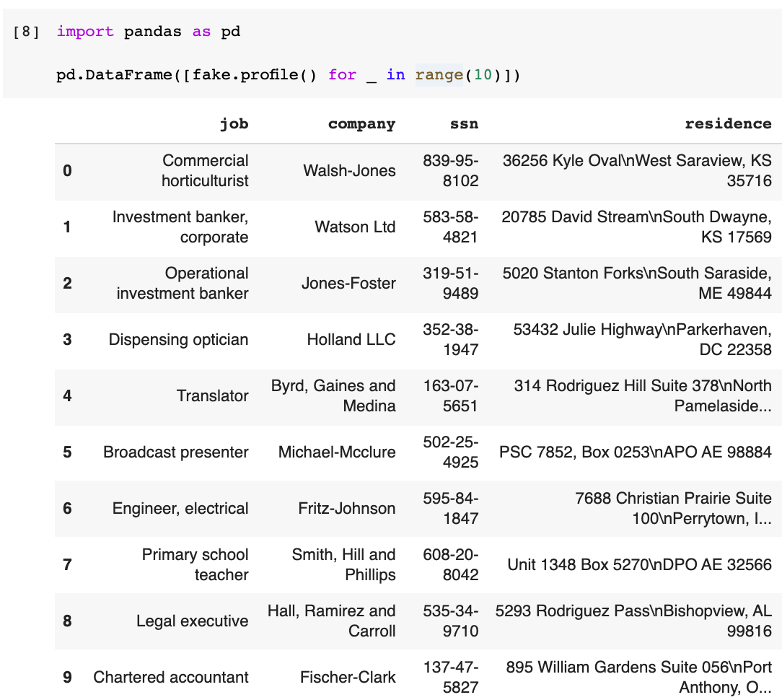Click the [8] cell execution counter
Image resolution: width=782 pixels, height=700 pixels.
point(26,32)
